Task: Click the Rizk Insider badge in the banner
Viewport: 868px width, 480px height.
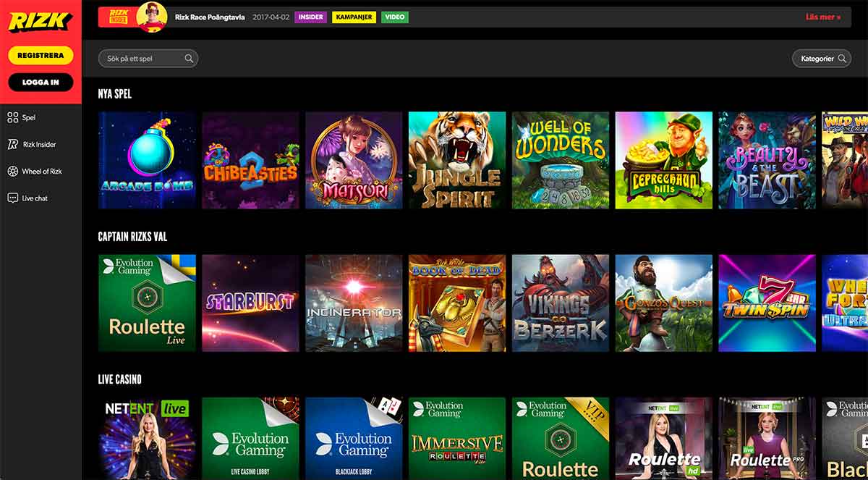Action: (119, 16)
